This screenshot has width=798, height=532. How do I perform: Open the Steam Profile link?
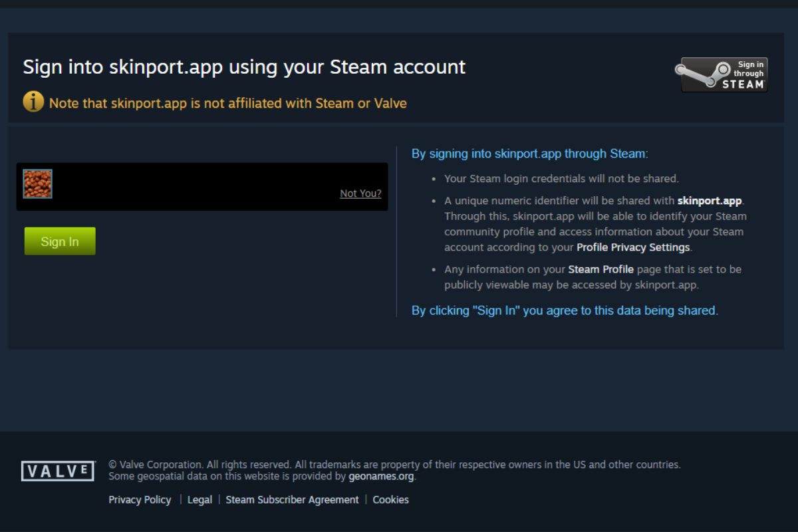click(600, 269)
